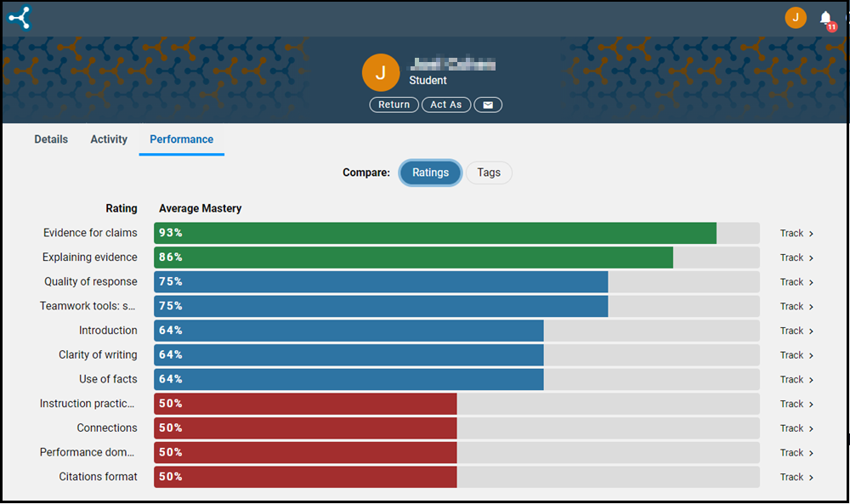Switch to the Details tab
The height and width of the screenshot is (504, 850).
click(51, 139)
